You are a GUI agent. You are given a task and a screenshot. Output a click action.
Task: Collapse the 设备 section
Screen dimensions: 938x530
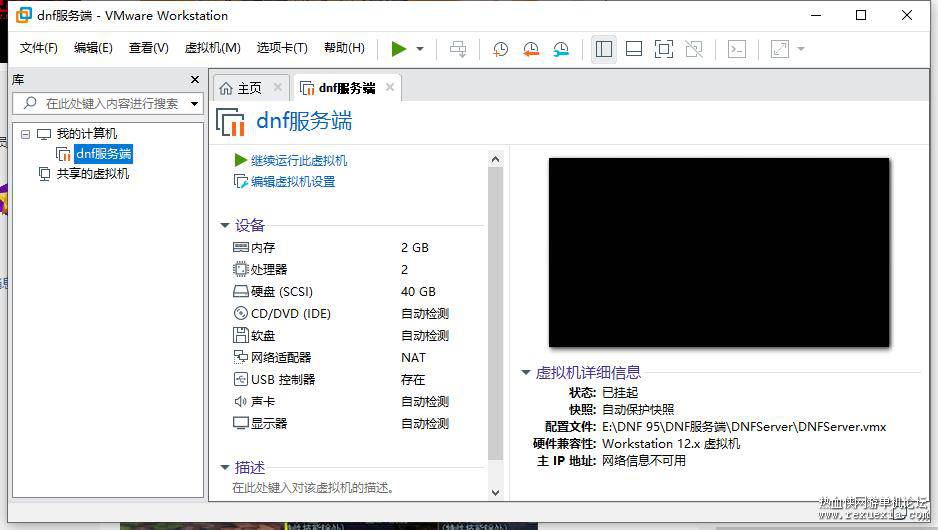point(225,226)
